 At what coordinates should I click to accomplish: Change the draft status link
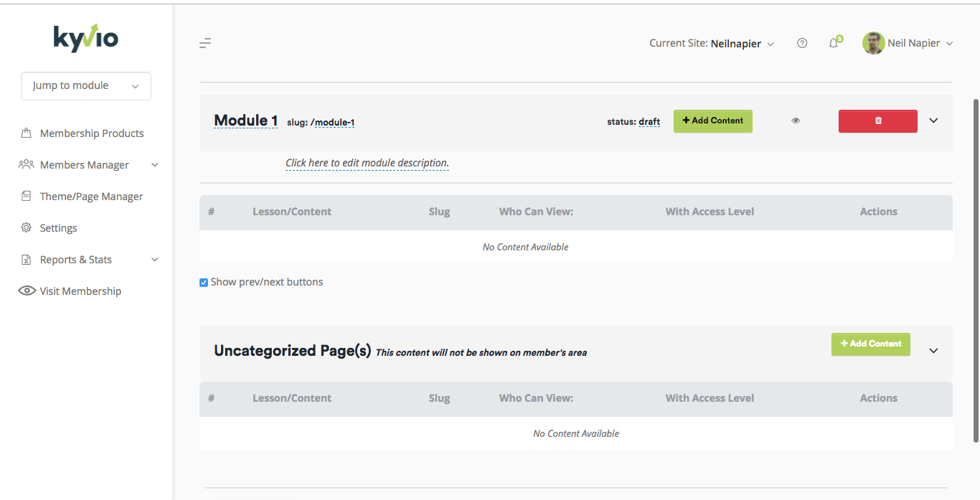tap(649, 122)
